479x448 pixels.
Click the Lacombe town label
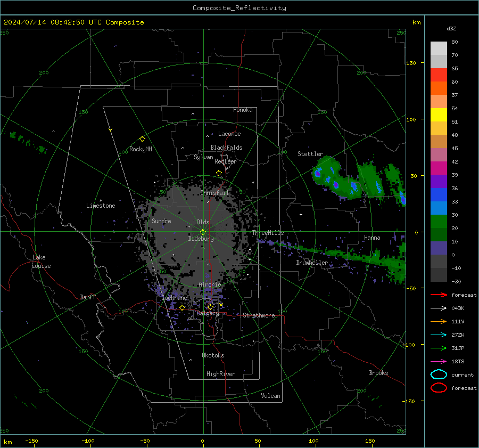[229, 134]
